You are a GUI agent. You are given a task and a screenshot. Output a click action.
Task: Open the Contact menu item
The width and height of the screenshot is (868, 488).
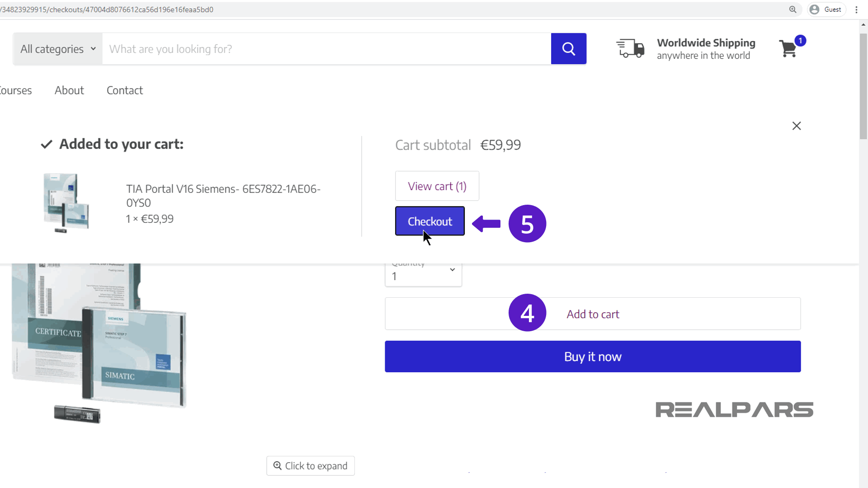(125, 90)
